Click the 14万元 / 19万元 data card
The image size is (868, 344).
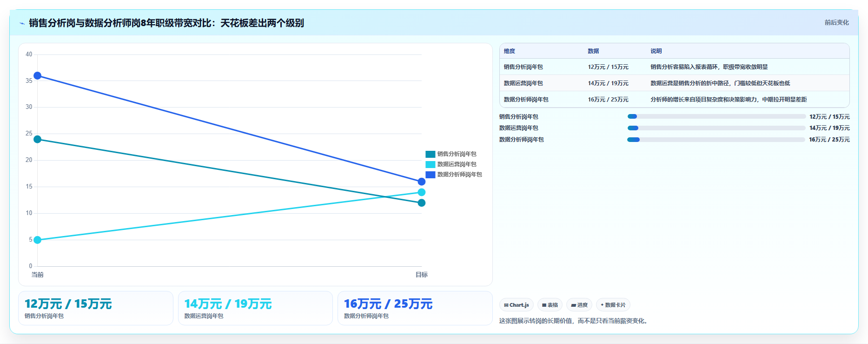coord(255,308)
